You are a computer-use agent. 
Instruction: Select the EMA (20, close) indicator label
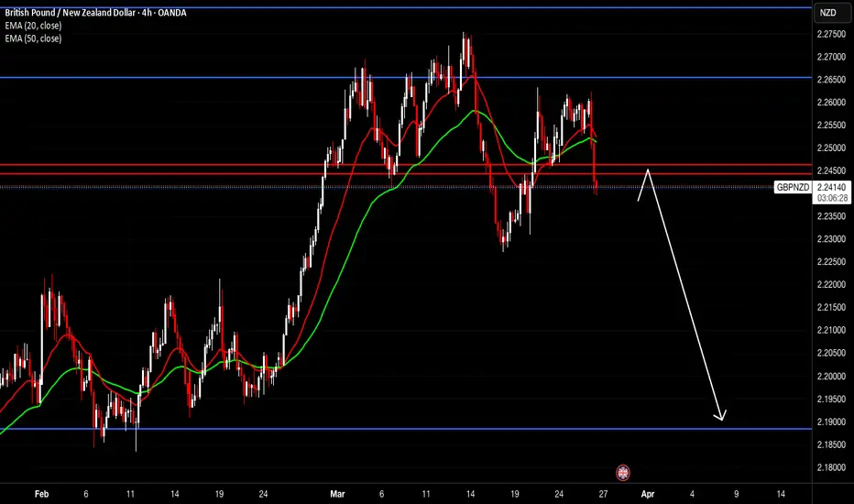point(33,26)
